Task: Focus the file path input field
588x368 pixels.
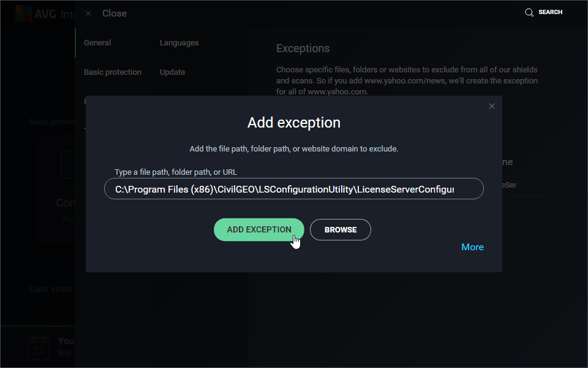Action: [x=294, y=189]
